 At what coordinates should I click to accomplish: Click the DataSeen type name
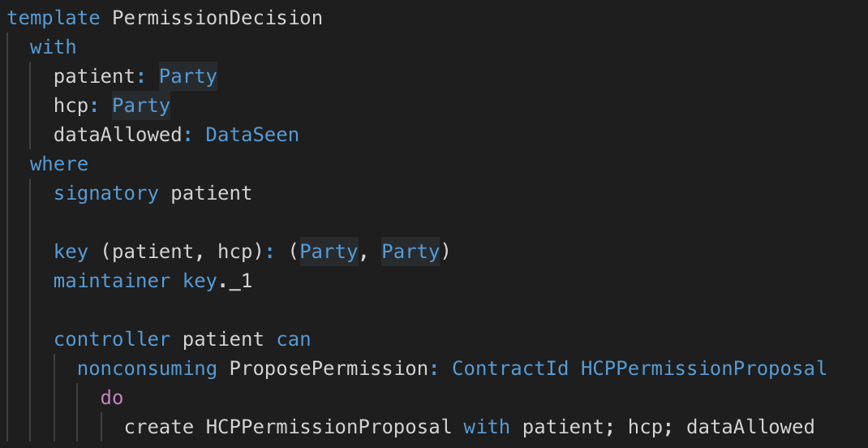(x=252, y=135)
